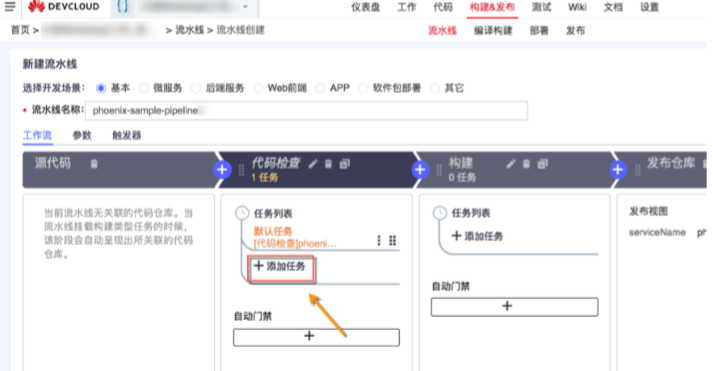Open the Wiki menu
713x371 pixels.
[x=577, y=7]
